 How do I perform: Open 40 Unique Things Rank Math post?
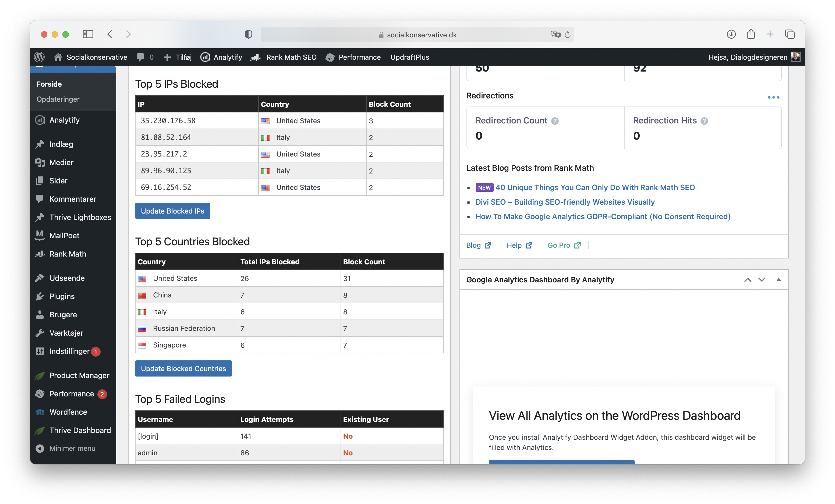[x=595, y=187]
